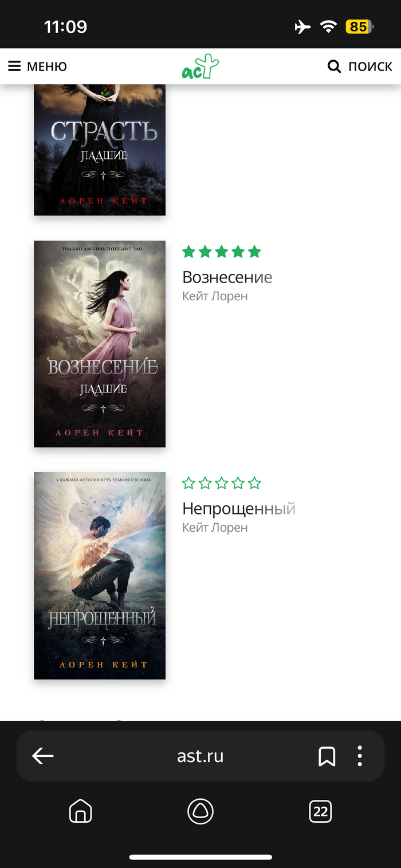Select Страсть book cover thumbnail
Image resolution: width=401 pixels, height=868 pixels.
[x=100, y=150]
